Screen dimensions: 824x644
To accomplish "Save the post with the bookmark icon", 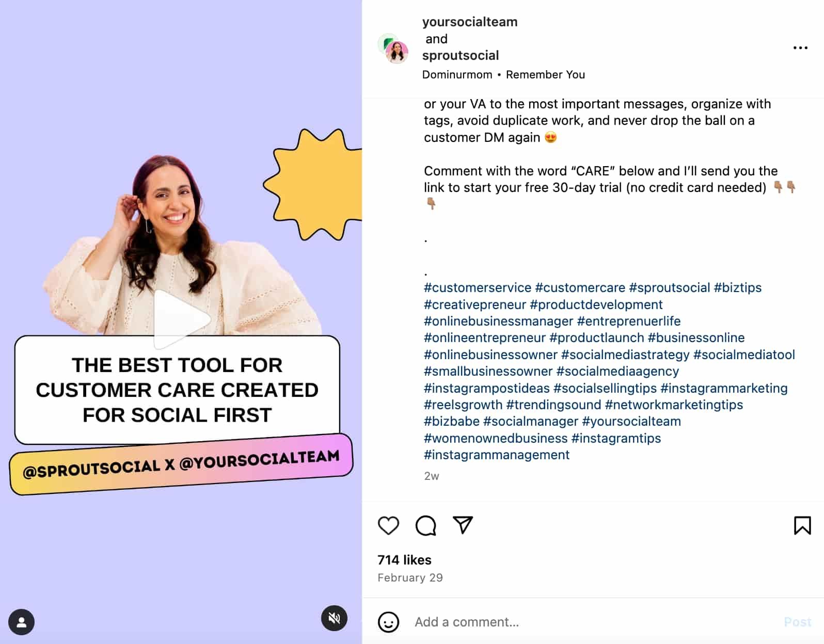I will [802, 525].
